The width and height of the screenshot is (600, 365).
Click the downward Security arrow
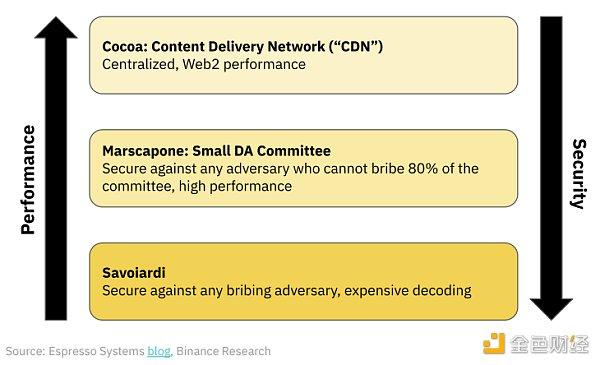pos(551,168)
